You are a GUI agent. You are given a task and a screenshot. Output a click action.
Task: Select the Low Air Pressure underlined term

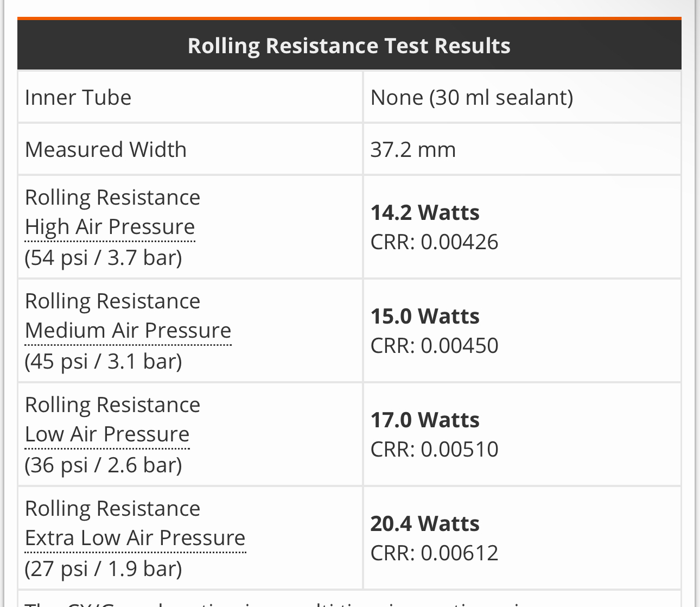107,434
